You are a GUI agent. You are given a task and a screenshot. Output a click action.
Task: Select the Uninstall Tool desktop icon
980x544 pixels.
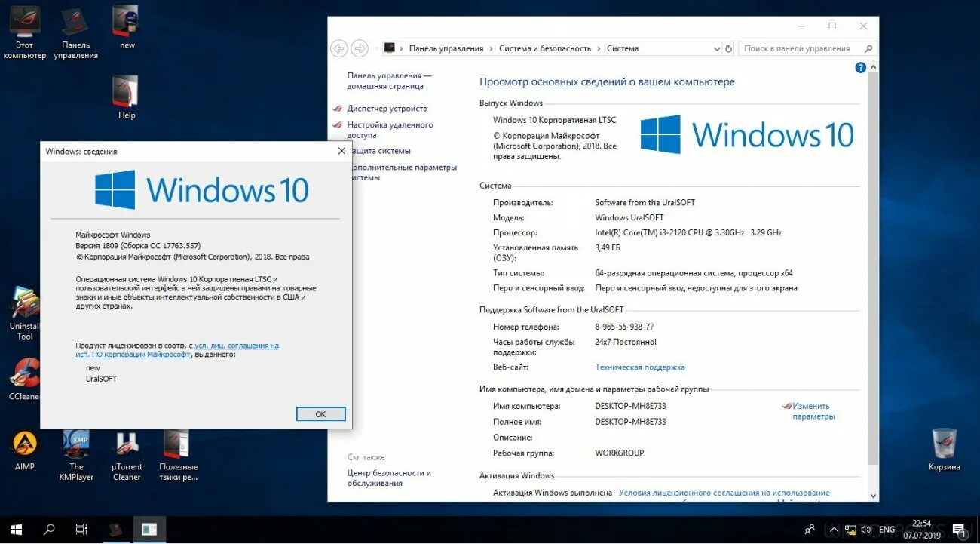(x=24, y=314)
